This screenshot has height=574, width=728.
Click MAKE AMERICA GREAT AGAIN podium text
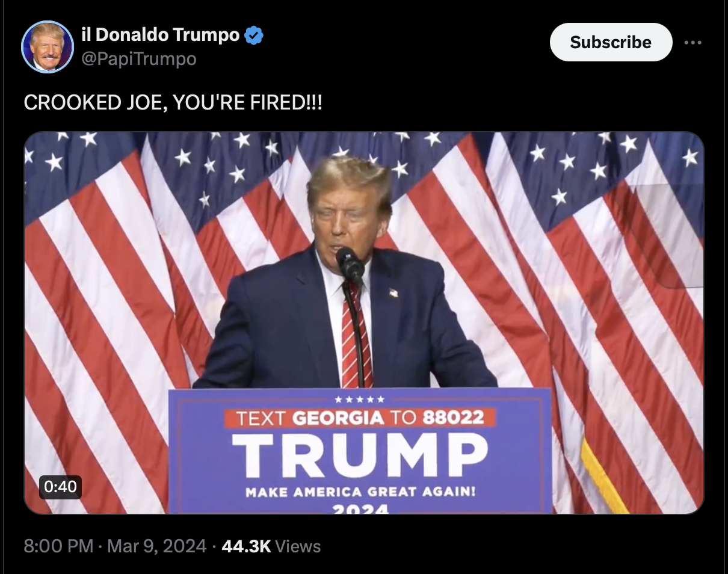click(x=360, y=492)
